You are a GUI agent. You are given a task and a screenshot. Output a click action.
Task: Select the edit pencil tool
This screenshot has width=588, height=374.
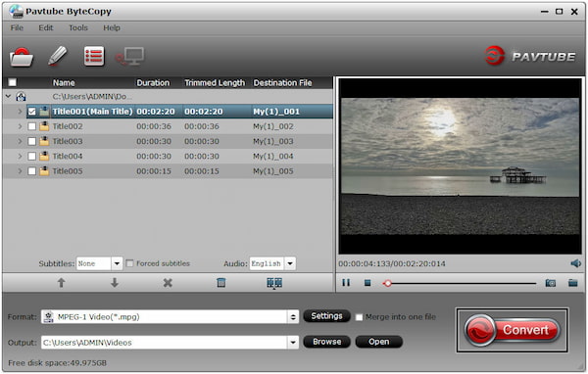tap(57, 56)
